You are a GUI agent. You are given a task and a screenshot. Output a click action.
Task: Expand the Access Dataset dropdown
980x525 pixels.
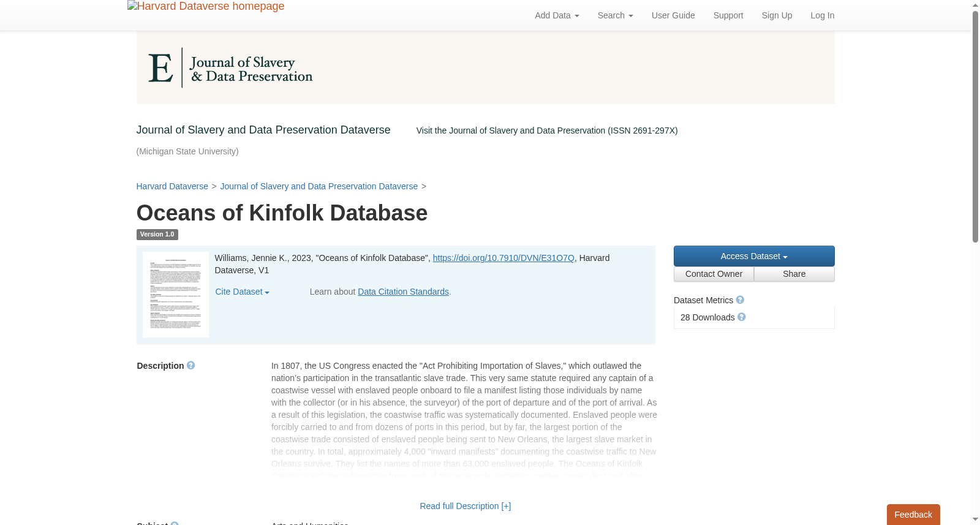click(754, 256)
